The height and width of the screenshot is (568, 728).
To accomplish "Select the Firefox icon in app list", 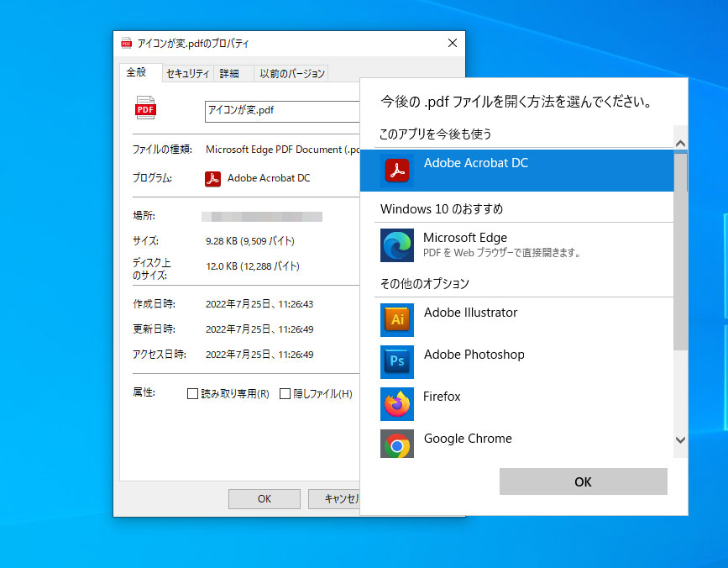I will [397, 404].
